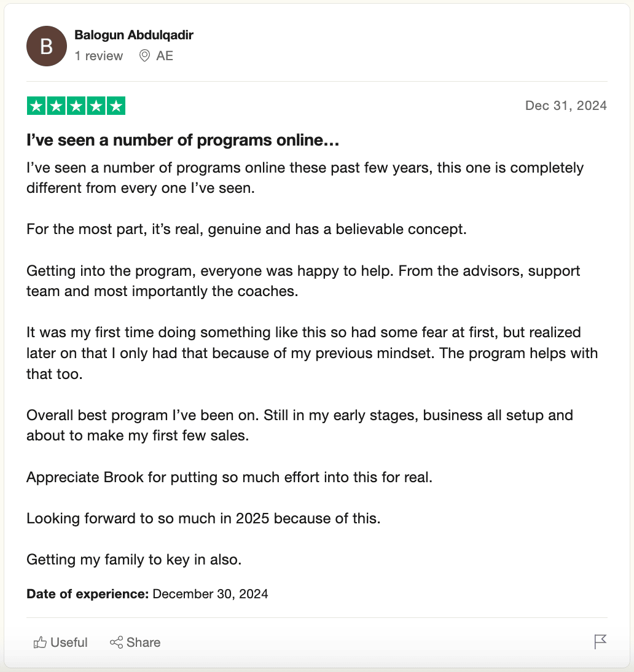
Task: Click the "1 review" count text
Action: (99, 56)
